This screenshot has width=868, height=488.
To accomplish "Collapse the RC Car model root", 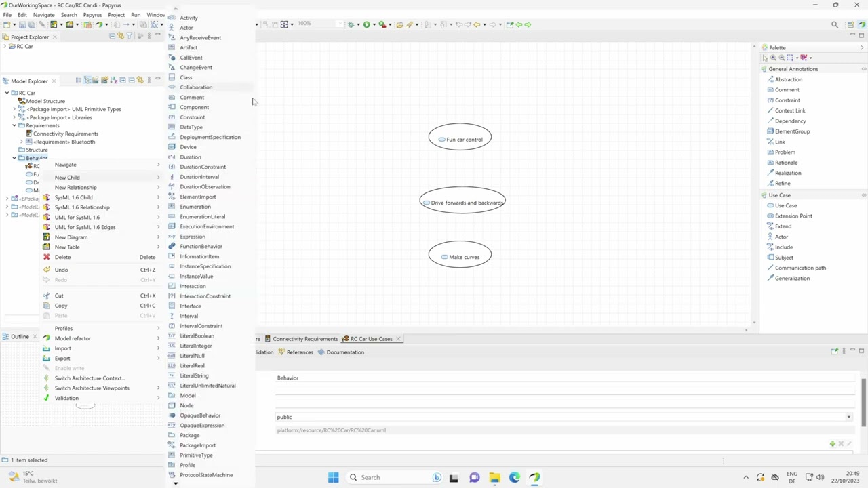I will point(6,93).
